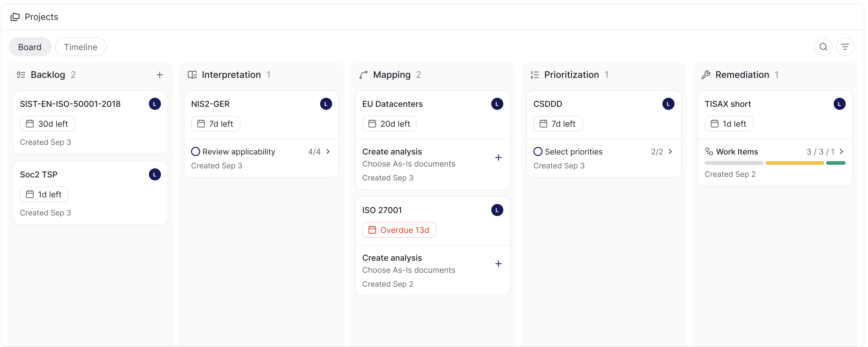Click 'Created Sep 2' on TISAX short card
The width and height of the screenshot is (868, 347).
[x=730, y=174]
